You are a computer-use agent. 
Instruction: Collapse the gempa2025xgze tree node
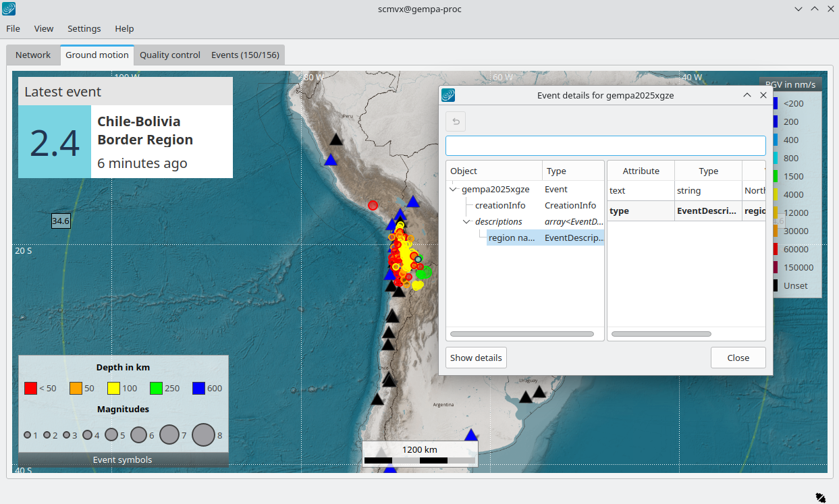[x=454, y=190]
